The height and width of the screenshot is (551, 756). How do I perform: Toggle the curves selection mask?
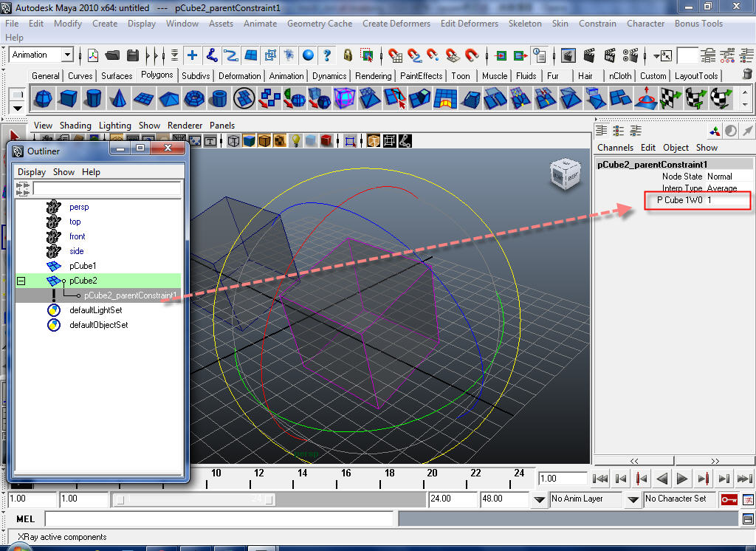click(231, 55)
